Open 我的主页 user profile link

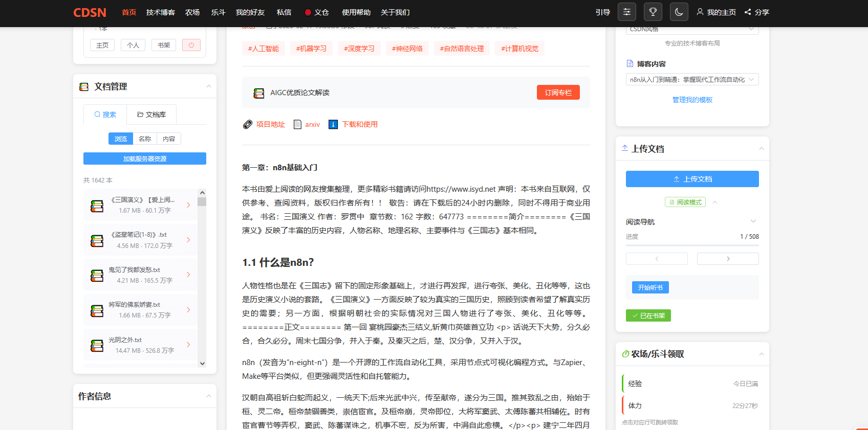[716, 12]
